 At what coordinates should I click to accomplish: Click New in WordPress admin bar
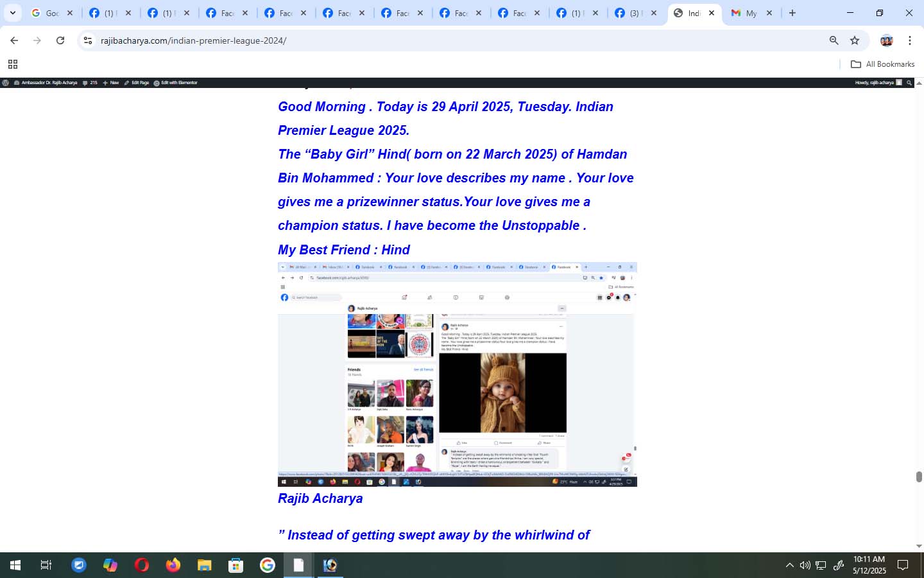pos(111,83)
